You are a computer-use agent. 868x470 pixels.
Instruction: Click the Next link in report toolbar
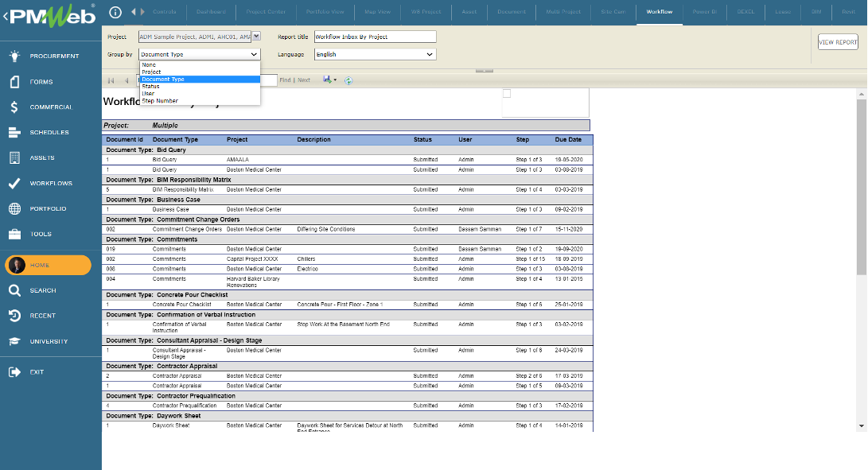pos(304,80)
